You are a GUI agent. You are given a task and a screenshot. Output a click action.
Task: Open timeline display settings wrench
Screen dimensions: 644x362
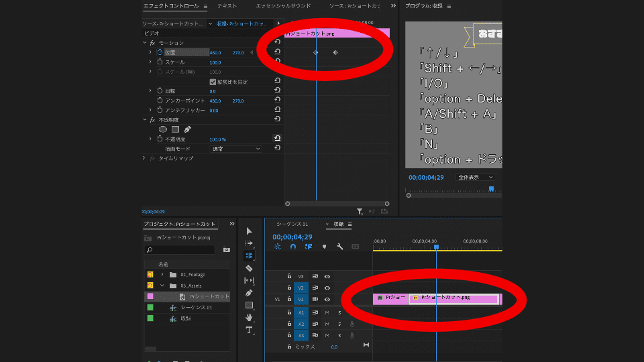click(339, 246)
